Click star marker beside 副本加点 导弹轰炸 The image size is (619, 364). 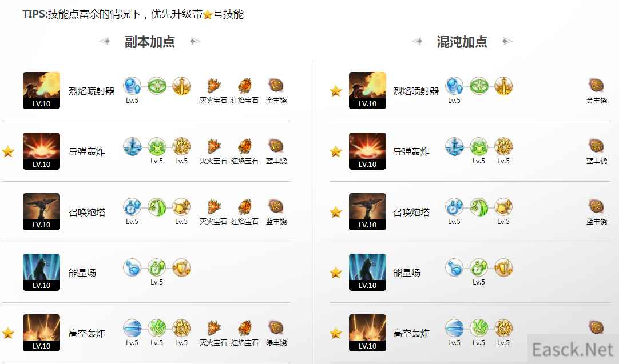(x=8, y=151)
